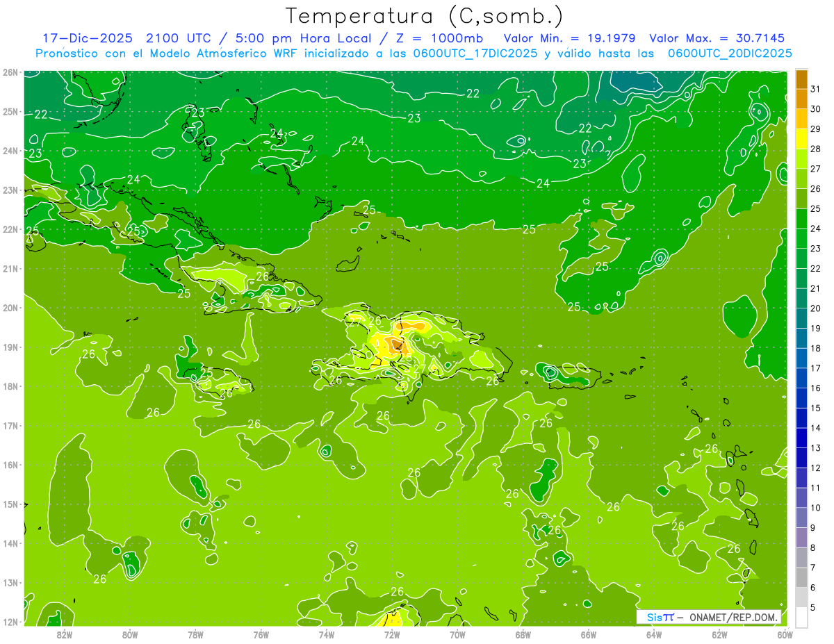The width and height of the screenshot is (834, 644).
Task: Click the 62W longitude label
Action: [x=720, y=634]
